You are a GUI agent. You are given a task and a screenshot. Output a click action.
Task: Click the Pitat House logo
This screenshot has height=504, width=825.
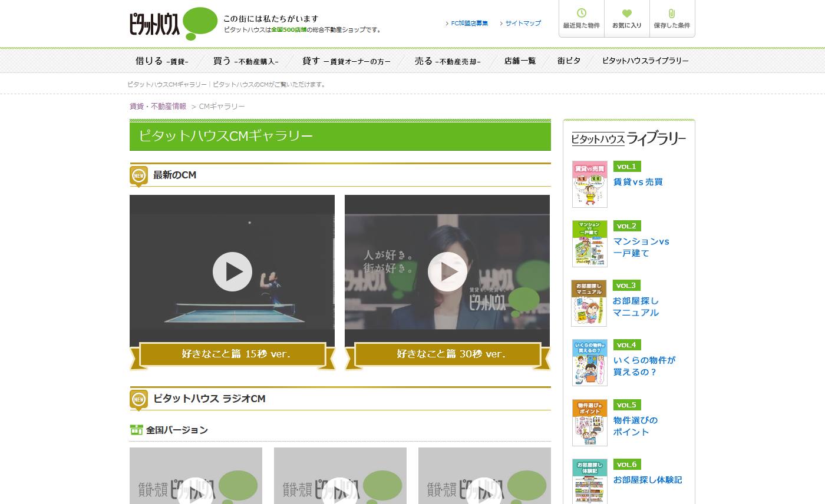(173, 24)
